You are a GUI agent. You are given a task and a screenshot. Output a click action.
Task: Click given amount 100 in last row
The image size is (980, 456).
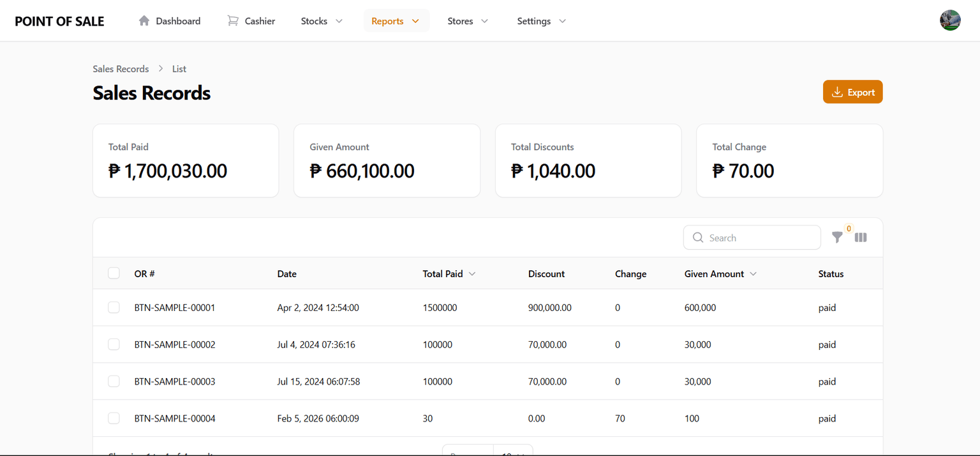[x=692, y=418]
